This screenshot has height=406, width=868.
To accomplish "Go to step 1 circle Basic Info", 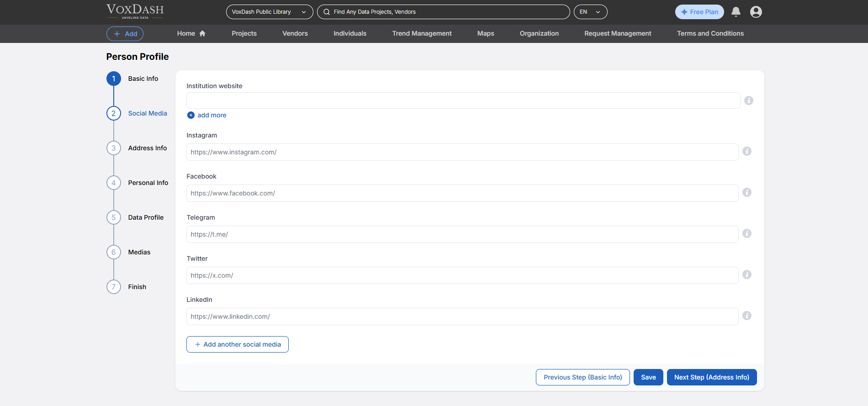I will [114, 79].
